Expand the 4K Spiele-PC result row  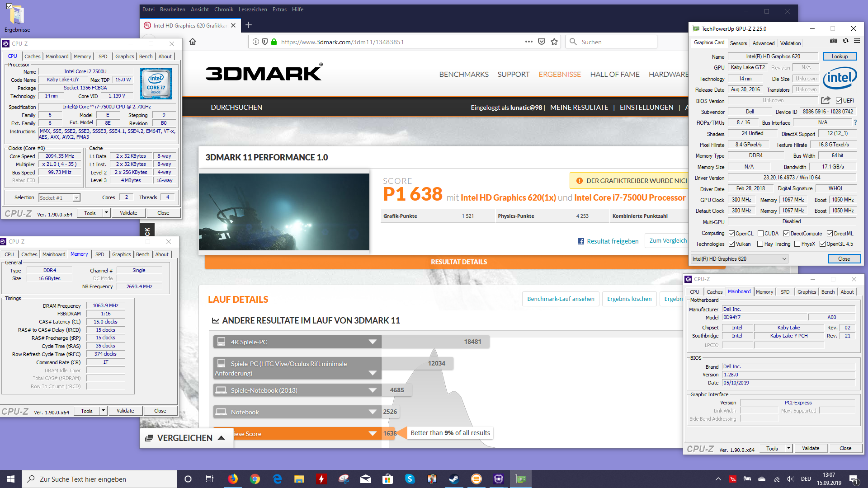[x=373, y=342]
